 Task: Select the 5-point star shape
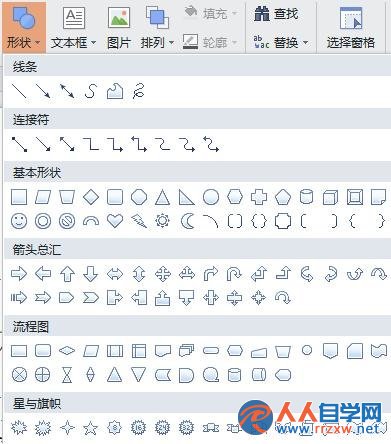91,428
